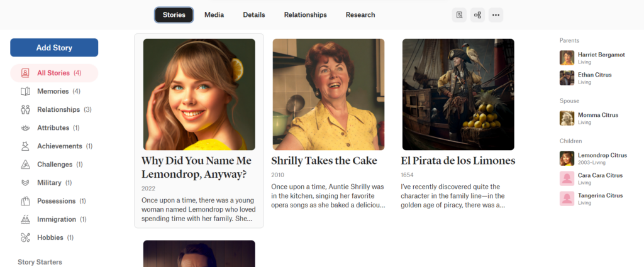Filter by Memories (4)
Screen dimensions: 644x267
pos(54,92)
